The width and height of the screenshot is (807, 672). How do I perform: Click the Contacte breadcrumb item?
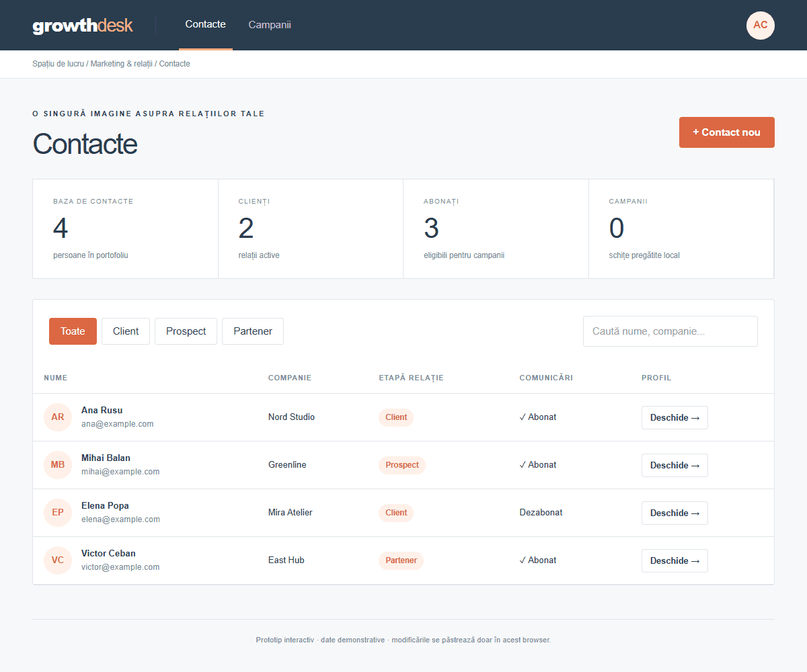175,64
